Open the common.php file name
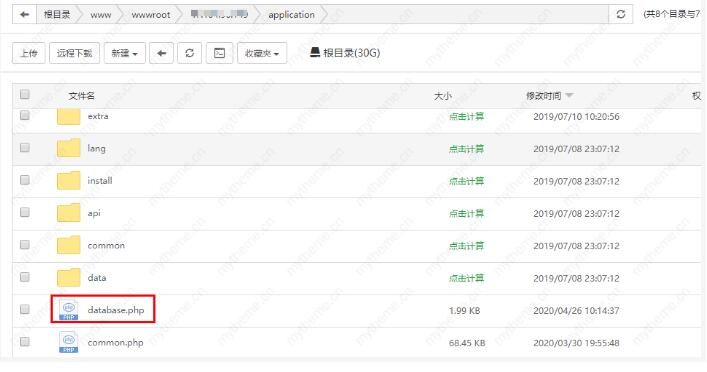Image resolution: width=707 pixels, height=372 pixels. coord(115,343)
